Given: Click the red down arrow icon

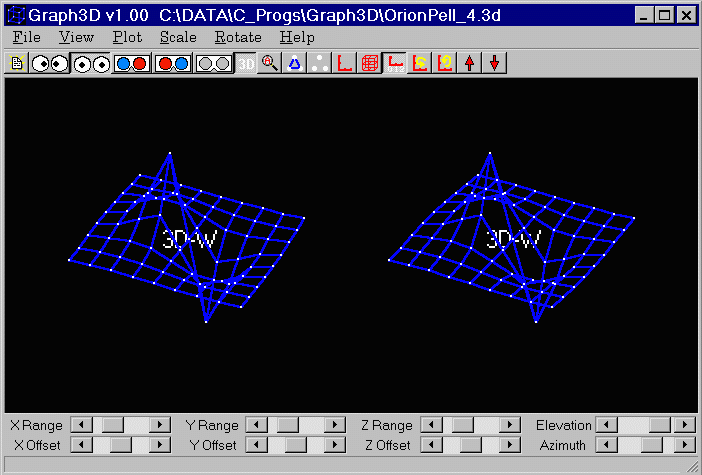Looking at the screenshot, I should click(495, 63).
